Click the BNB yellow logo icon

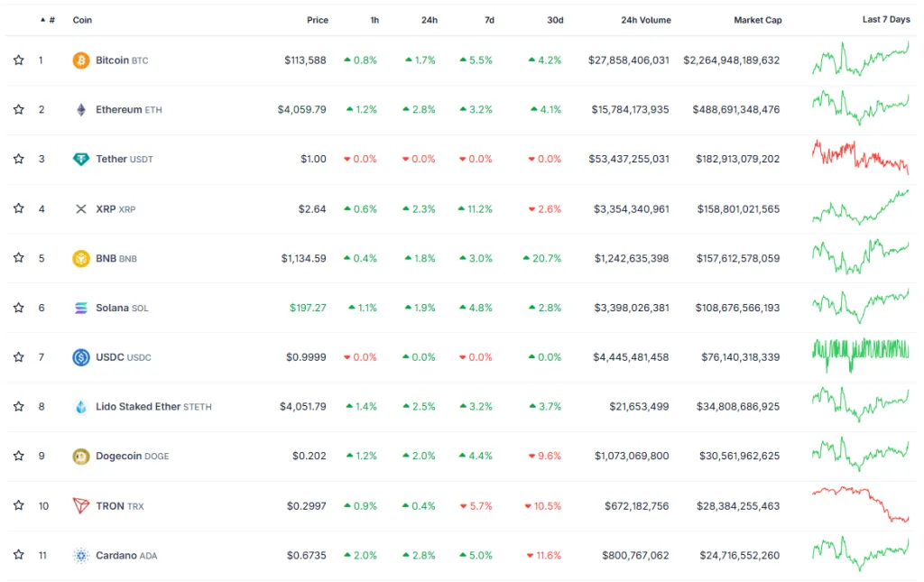coord(81,259)
